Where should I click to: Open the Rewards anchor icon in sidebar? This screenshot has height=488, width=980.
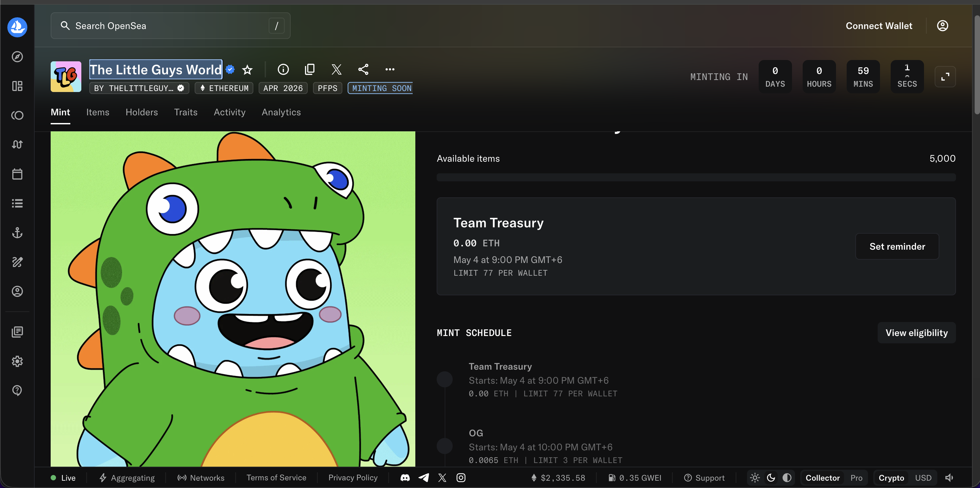[x=17, y=232]
